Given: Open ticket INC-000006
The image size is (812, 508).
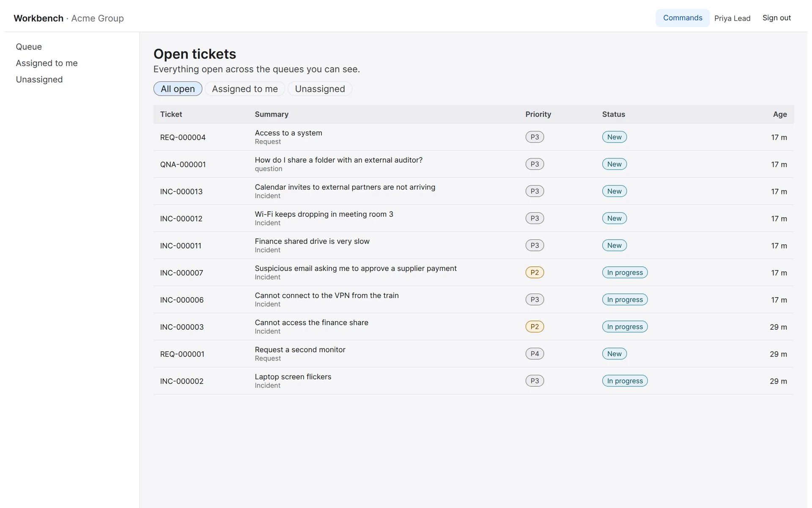Looking at the screenshot, I should [181, 300].
